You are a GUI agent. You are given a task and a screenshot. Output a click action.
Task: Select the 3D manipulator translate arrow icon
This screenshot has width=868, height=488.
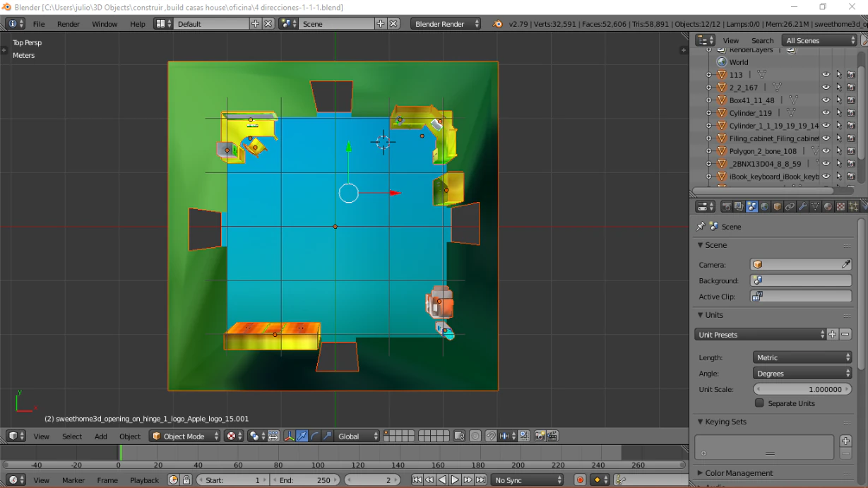point(300,436)
